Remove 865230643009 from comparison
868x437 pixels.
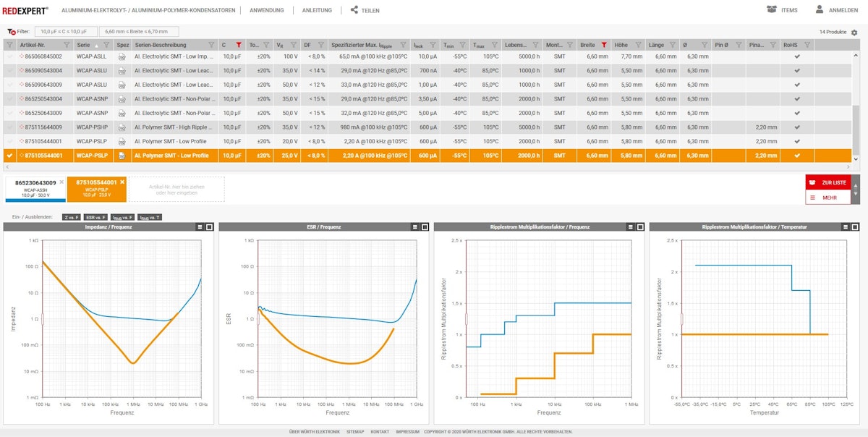coord(61,182)
